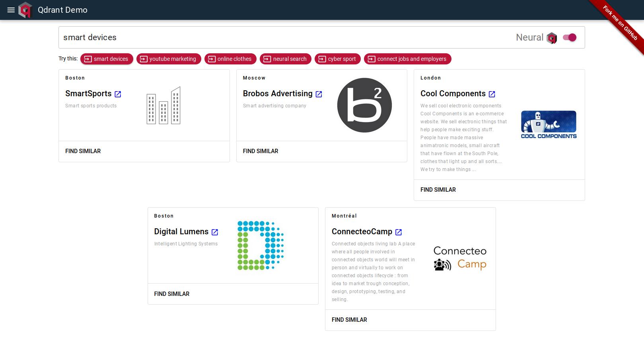Click the Qdrant Demo title

tap(62, 10)
